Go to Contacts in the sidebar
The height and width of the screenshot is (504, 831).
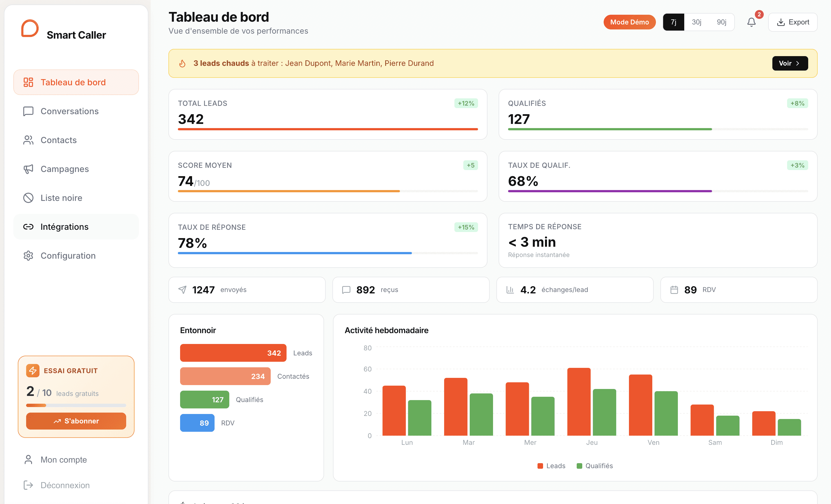[x=58, y=140]
